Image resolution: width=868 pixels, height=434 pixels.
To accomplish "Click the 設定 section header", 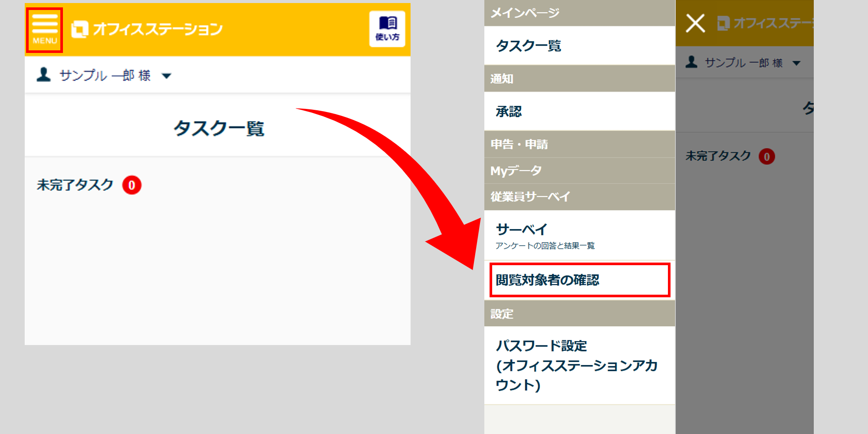I will click(x=579, y=314).
